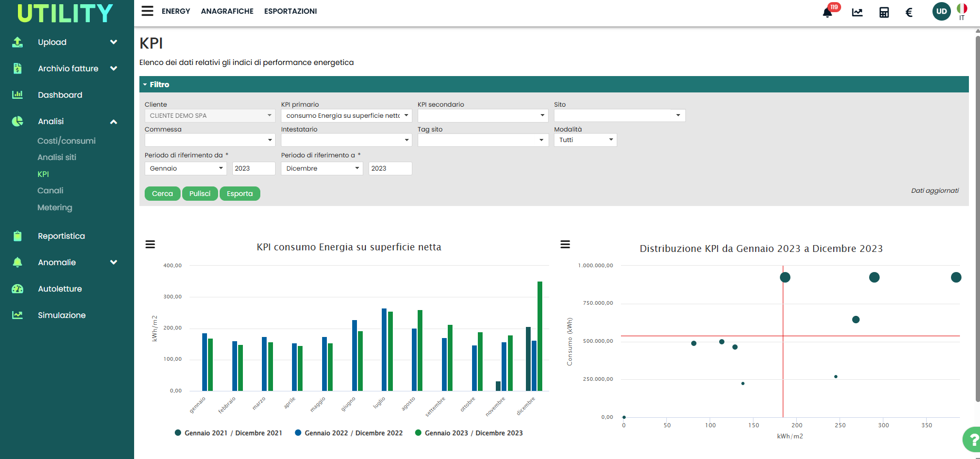Image resolution: width=980 pixels, height=459 pixels.
Task: Click the Esporta button
Action: click(240, 194)
